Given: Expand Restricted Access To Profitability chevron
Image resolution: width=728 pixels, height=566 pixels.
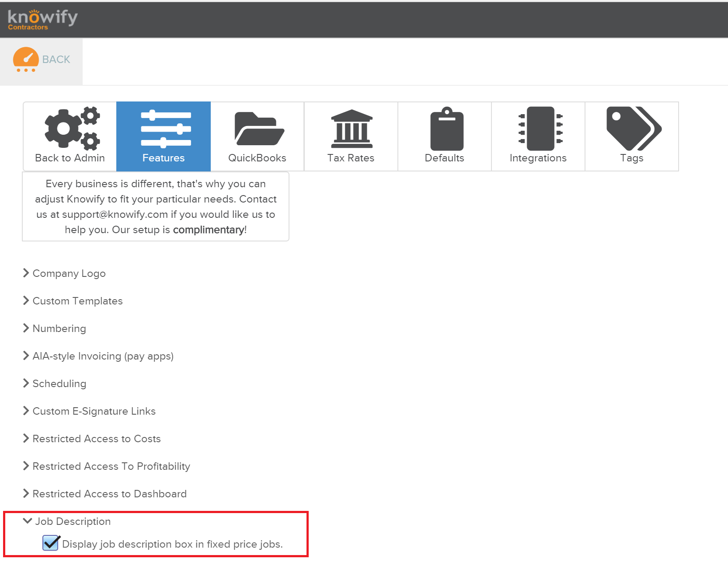Looking at the screenshot, I should pyautogui.click(x=26, y=466).
